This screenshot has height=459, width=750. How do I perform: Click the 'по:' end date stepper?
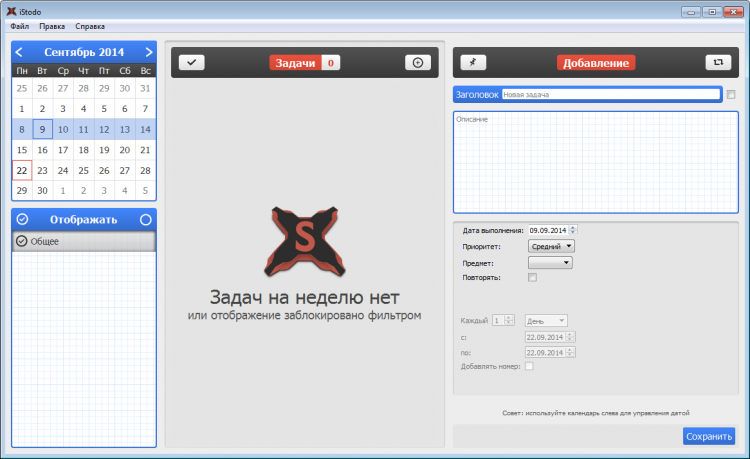(x=570, y=352)
